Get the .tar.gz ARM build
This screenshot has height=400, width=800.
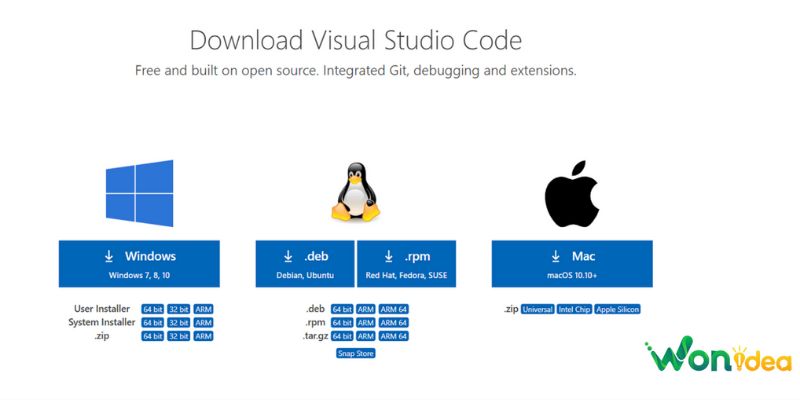[366, 336]
